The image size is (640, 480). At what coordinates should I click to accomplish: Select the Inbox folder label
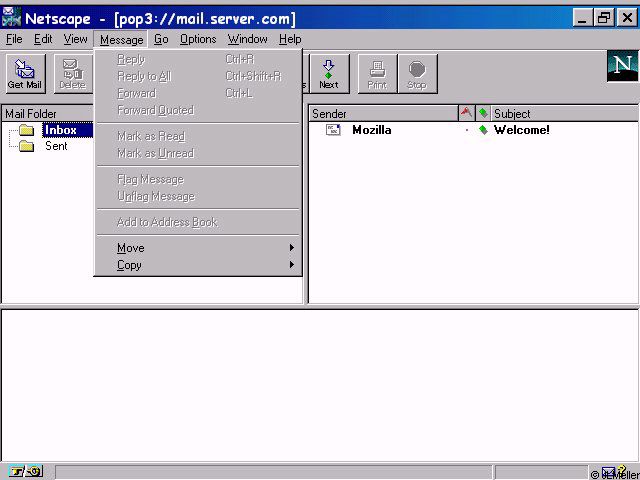(60, 130)
